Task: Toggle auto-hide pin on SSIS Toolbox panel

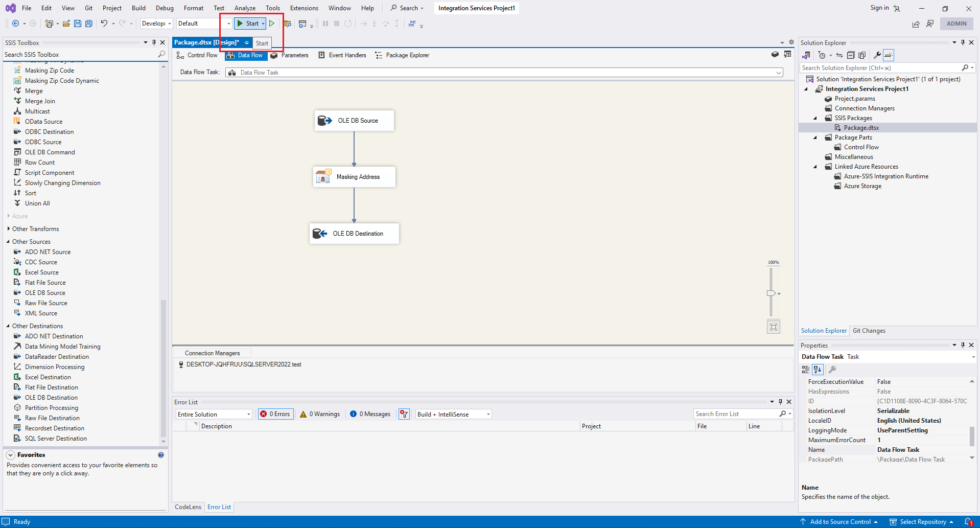Action: (x=154, y=42)
